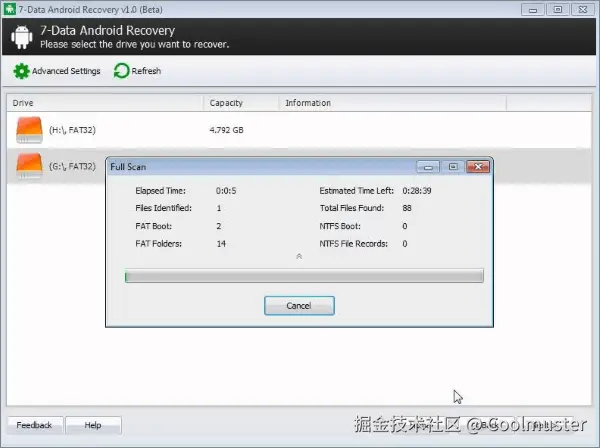Screen dimensions: 600x448
Task: Click the "(H:\, FAT32)" drive label
Action: (72, 130)
